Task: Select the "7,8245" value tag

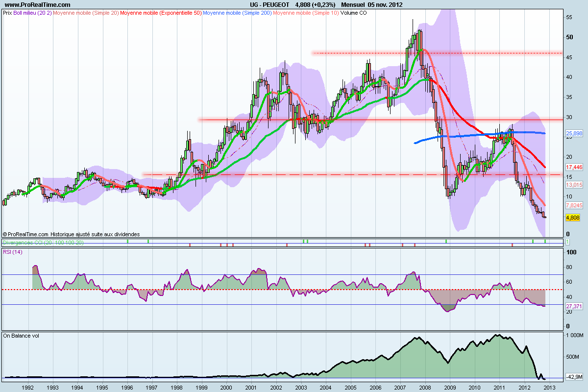Action: click(573, 205)
